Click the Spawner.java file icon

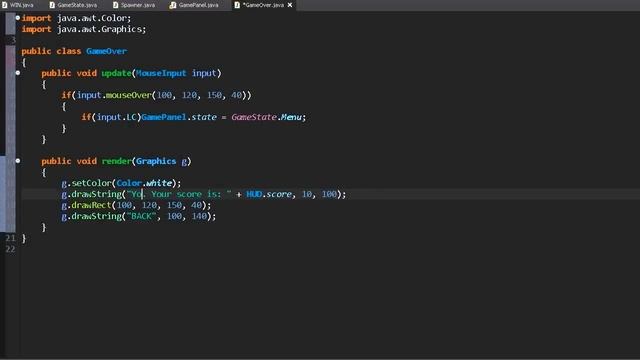(x=116, y=5)
